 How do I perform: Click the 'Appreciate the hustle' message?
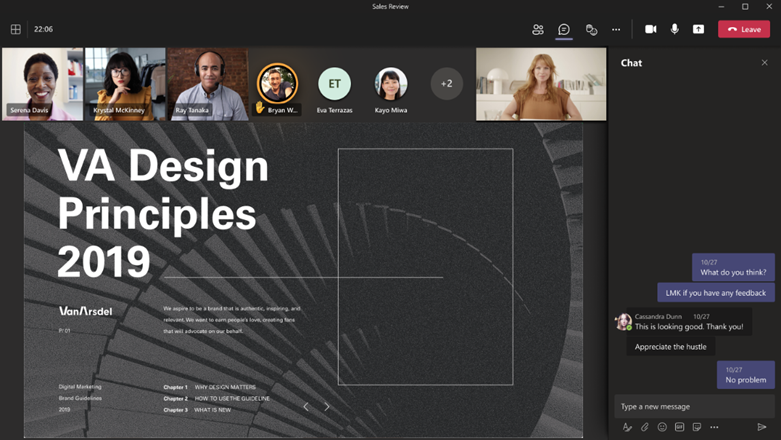670,347
